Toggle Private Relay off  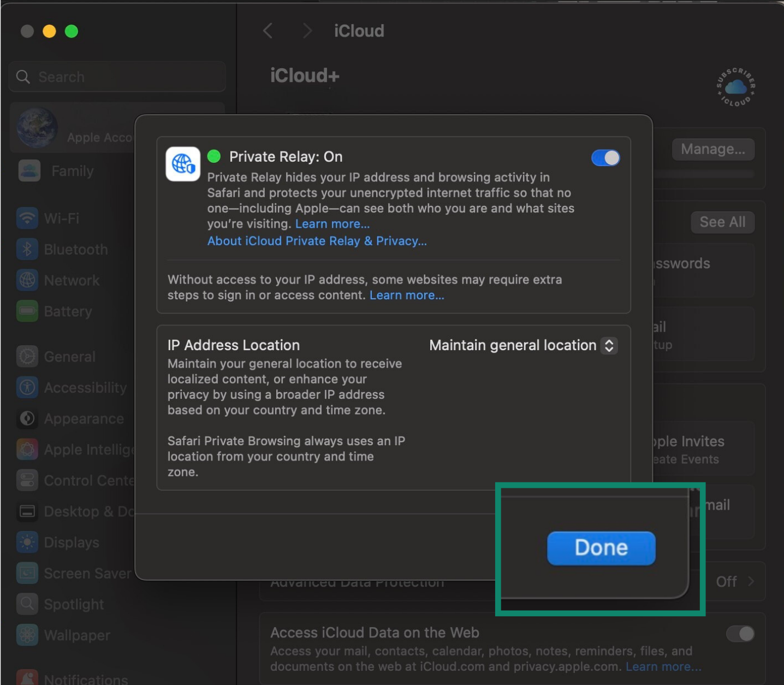point(605,158)
